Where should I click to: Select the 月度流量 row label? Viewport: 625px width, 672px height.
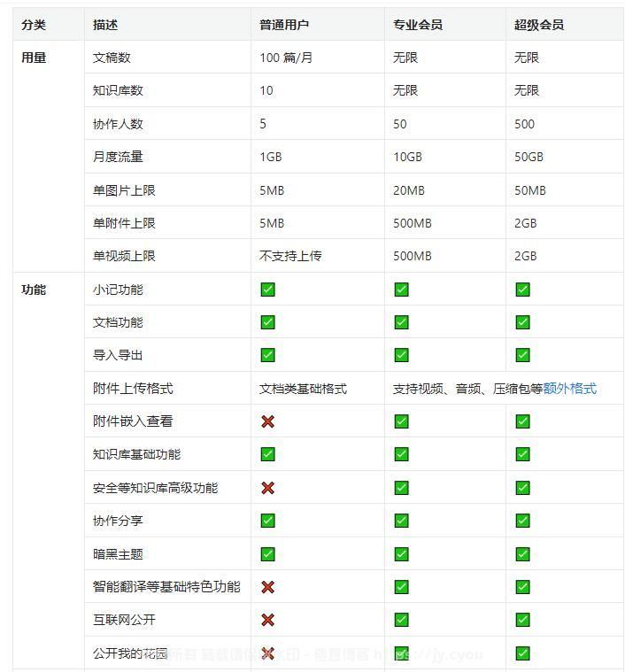pos(118,157)
